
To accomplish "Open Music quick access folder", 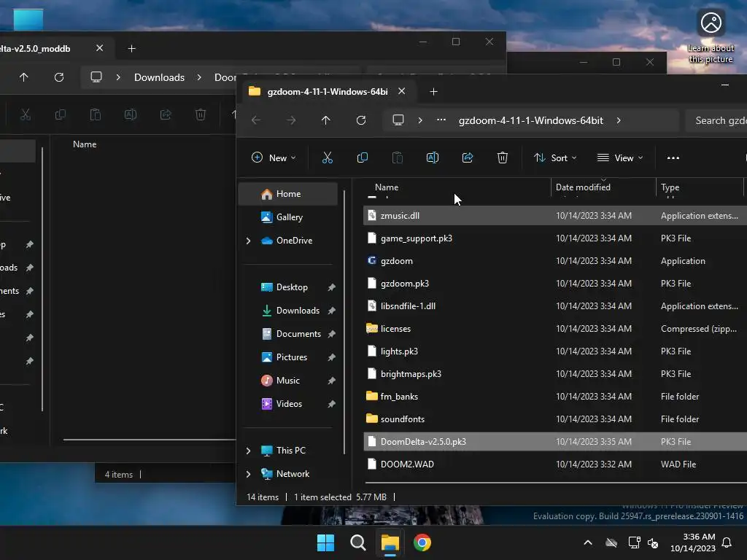I will (x=287, y=381).
